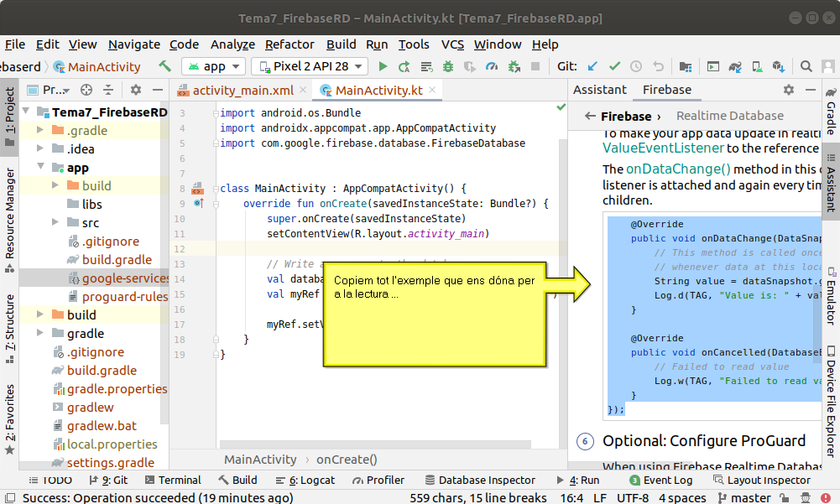840x504 pixels.
Task: Open the VCS menu
Action: [x=452, y=44]
